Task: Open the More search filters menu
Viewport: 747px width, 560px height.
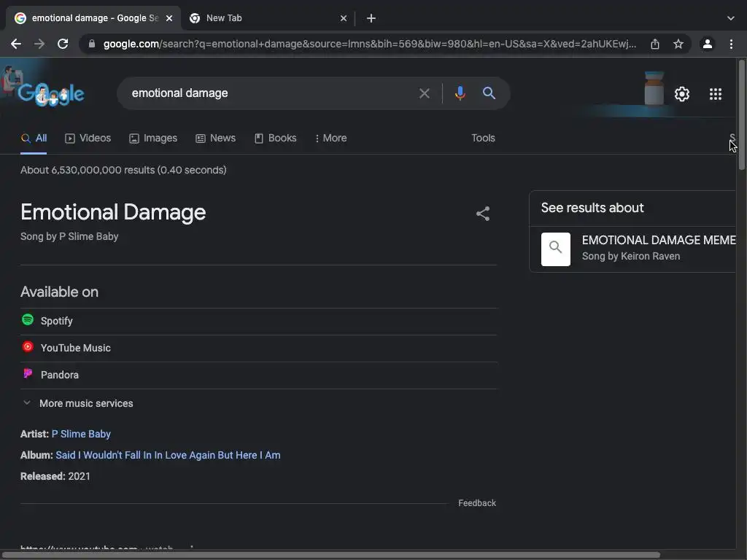Action: [330, 138]
